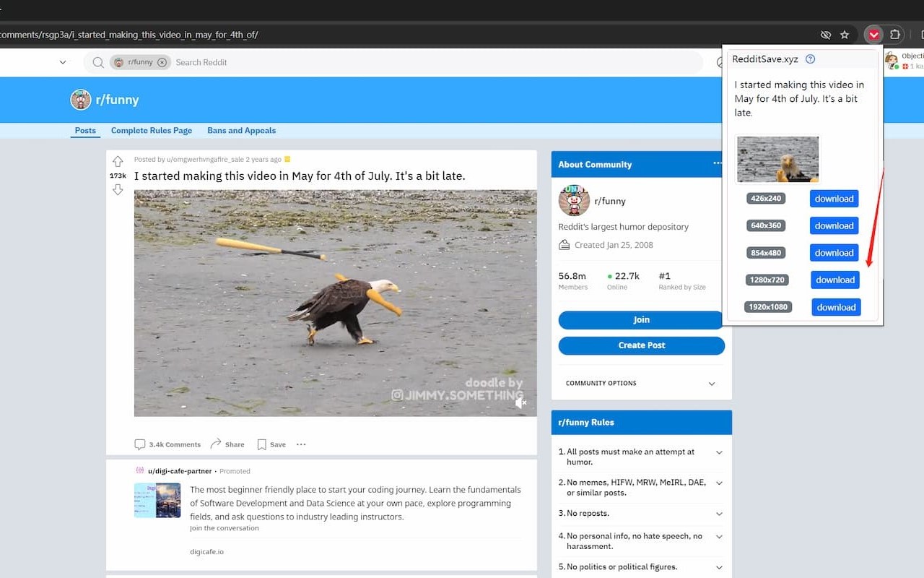Screen dimensions: 924x578
Task: Share the eagle video post
Action: 227,444
